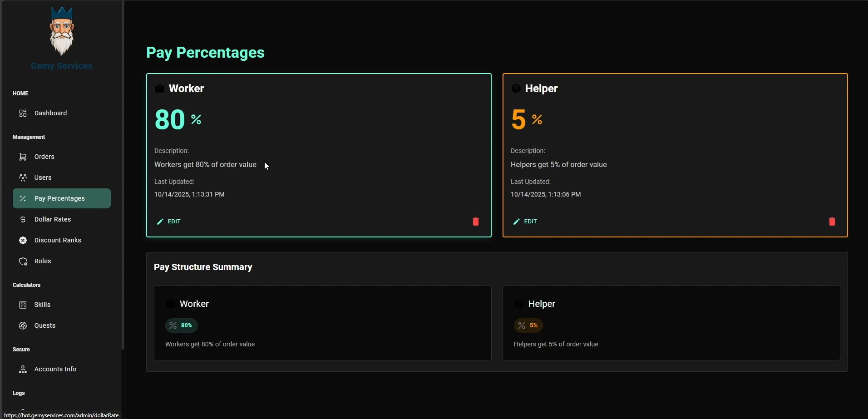Click the Pay Structure Summary heading
The height and width of the screenshot is (419, 868).
[x=203, y=267]
